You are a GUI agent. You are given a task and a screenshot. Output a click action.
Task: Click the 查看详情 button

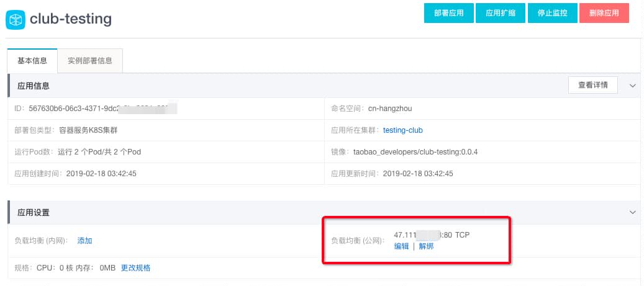click(592, 85)
